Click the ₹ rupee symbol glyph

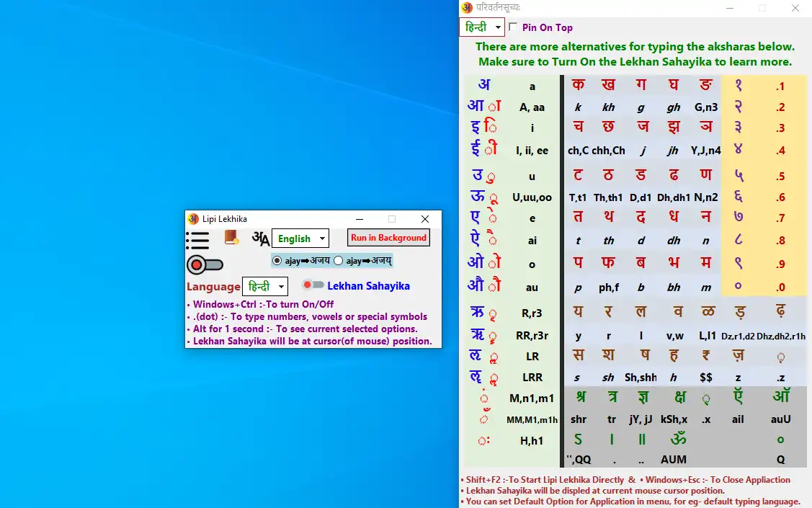706,356
